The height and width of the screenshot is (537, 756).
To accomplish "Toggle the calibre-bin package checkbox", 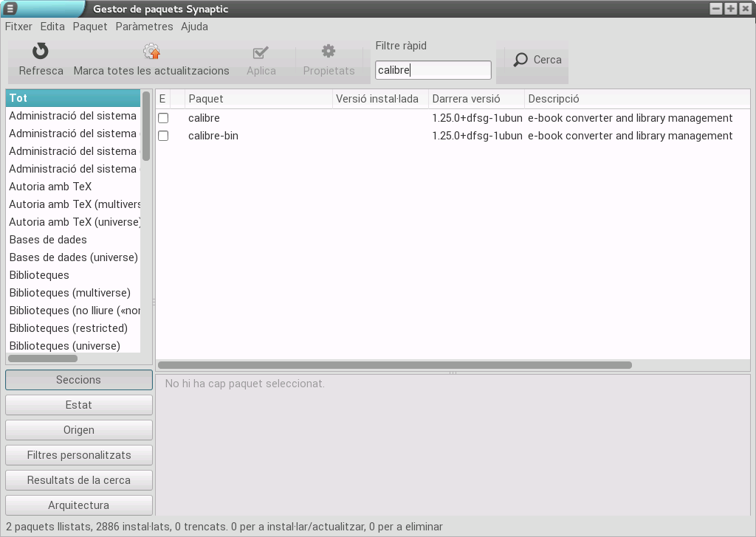I will click(163, 136).
